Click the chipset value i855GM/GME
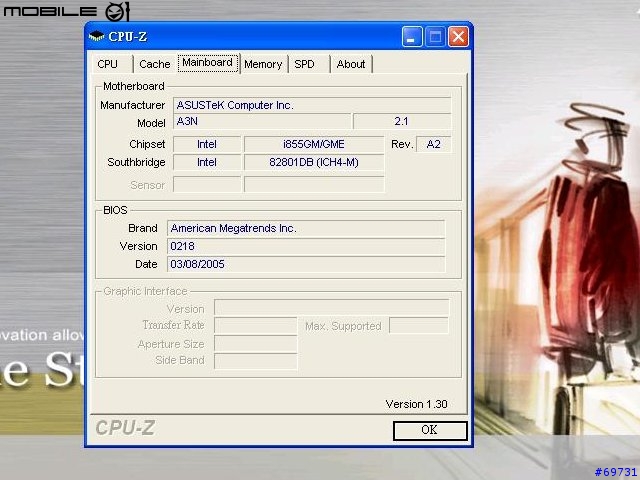Viewport: 640px width, 480px height. point(314,144)
